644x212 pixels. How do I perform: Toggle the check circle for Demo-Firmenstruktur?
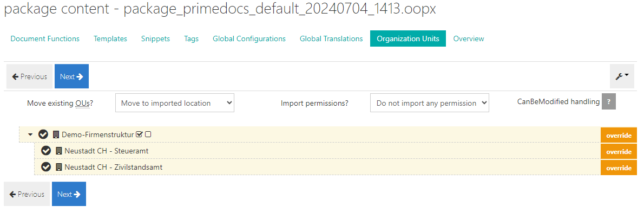(x=43, y=134)
